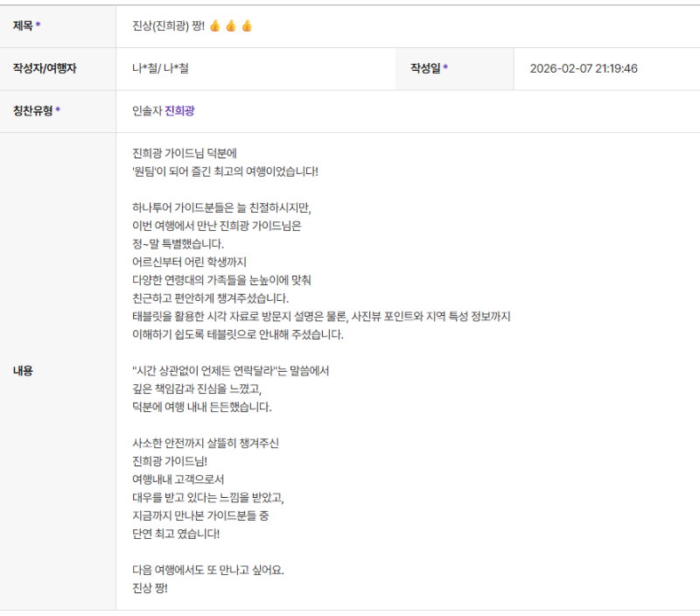Click the first thumbs-up emoji in the title
The width and height of the screenshot is (700, 616).
click(x=215, y=26)
